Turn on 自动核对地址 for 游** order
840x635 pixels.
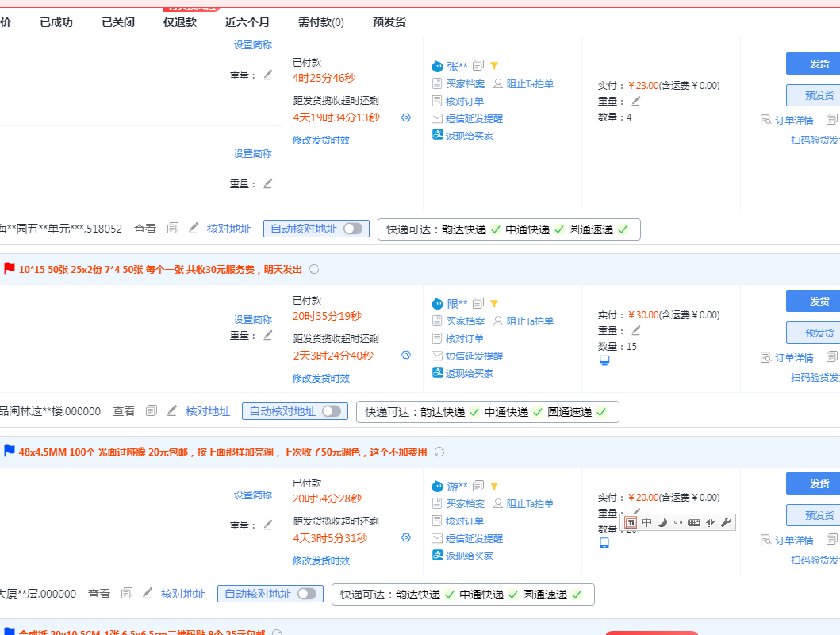[306, 594]
